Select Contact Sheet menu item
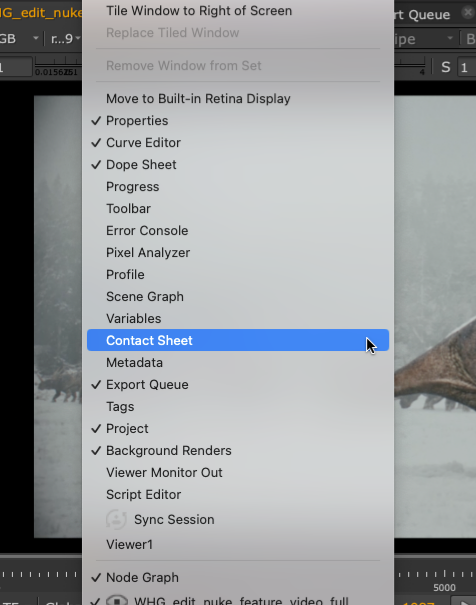This screenshot has height=605, width=476. tap(238, 340)
